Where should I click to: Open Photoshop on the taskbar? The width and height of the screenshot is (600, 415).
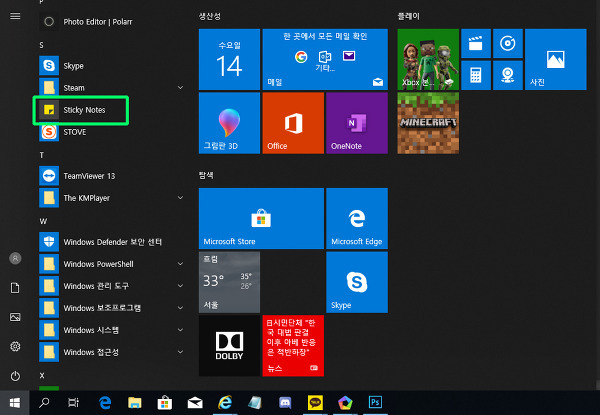(375, 402)
